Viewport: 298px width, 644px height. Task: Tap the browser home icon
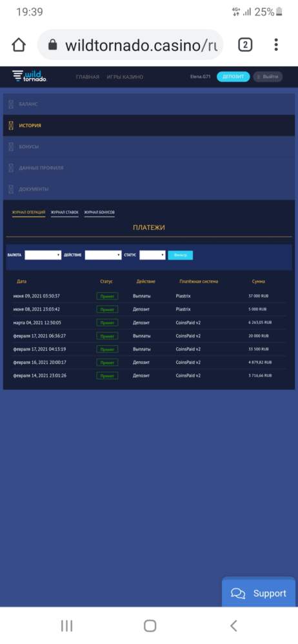[19, 45]
